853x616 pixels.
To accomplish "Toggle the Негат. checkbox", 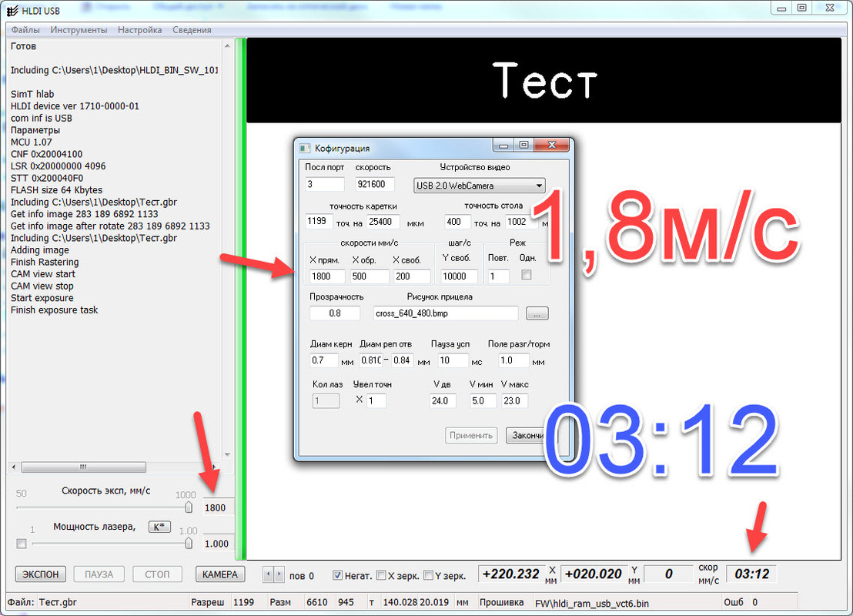I will [337, 575].
